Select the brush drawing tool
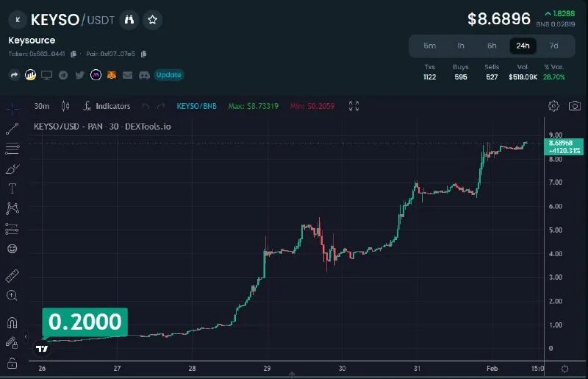 (12, 169)
